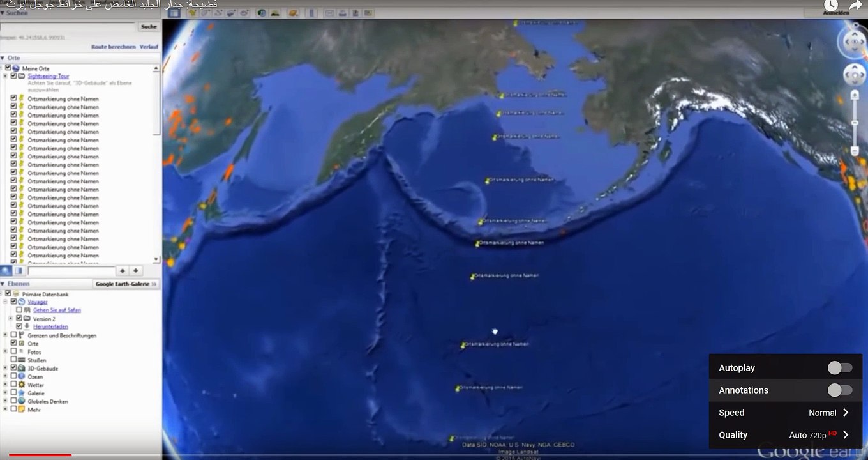Click the search places magnifier icon
The height and width of the screenshot is (460, 868).
tap(6, 271)
